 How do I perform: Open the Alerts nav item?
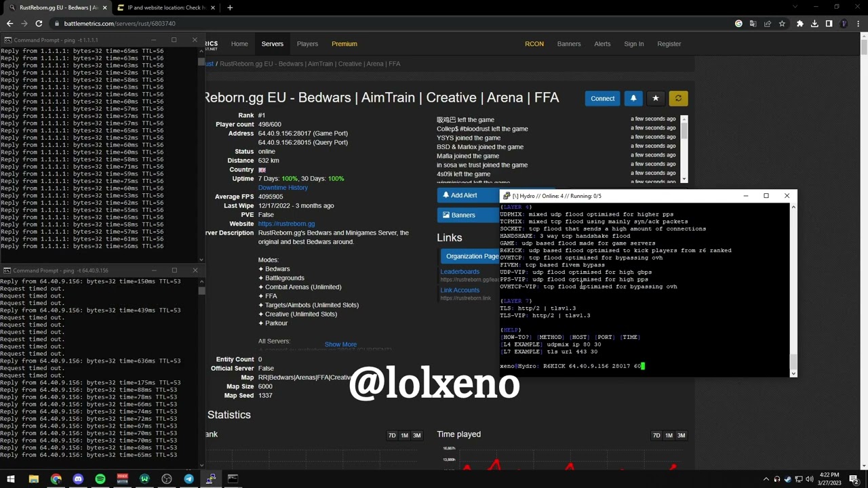tap(602, 44)
